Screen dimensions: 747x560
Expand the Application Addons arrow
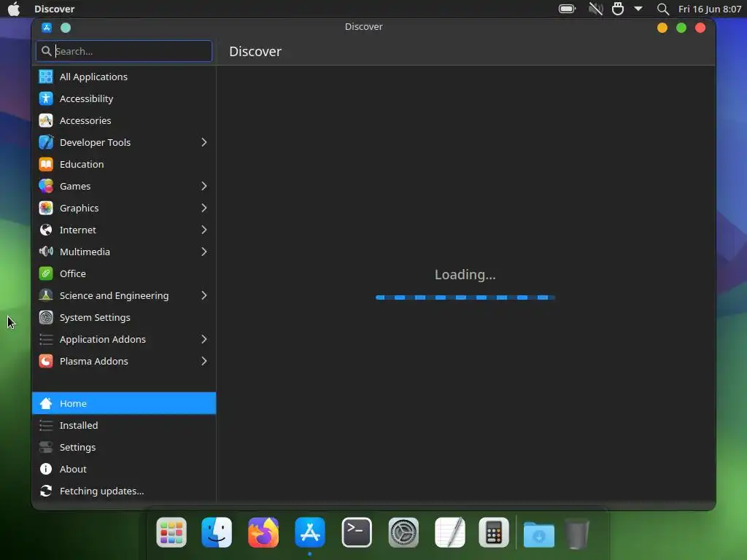click(204, 340)
